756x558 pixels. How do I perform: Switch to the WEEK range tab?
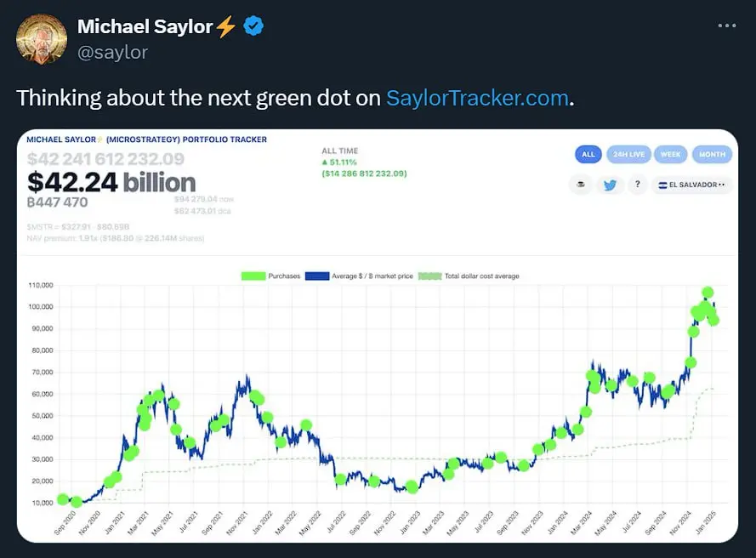[671, 154]
